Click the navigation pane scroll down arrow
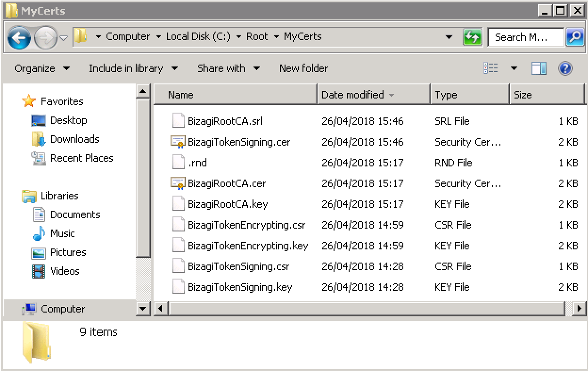Screen dimensions: 588x371 143,309
